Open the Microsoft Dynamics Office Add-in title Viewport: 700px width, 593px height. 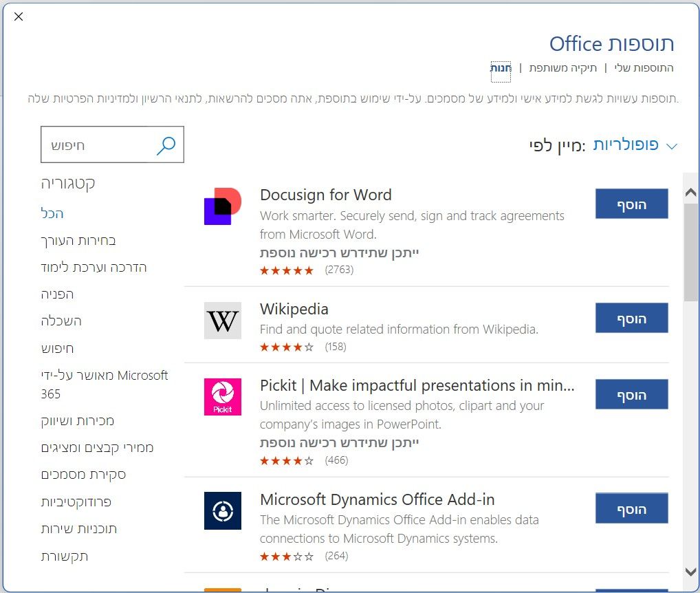point(378,499)
